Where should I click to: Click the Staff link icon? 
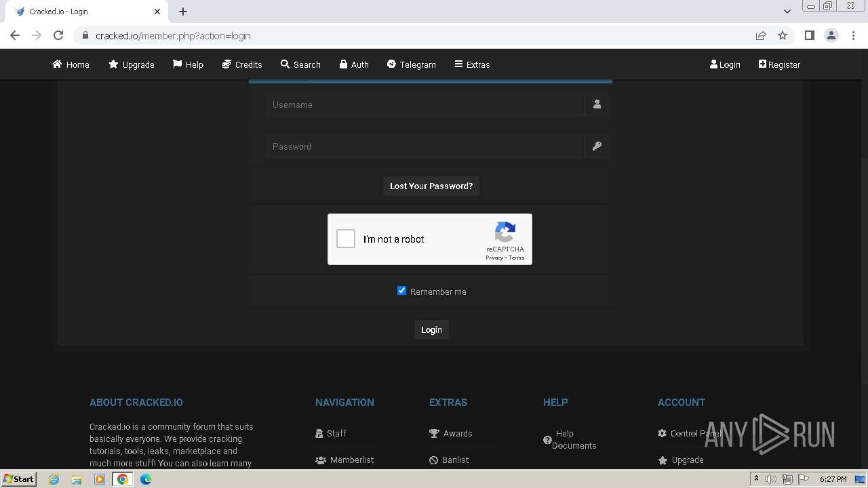point(319,433)
